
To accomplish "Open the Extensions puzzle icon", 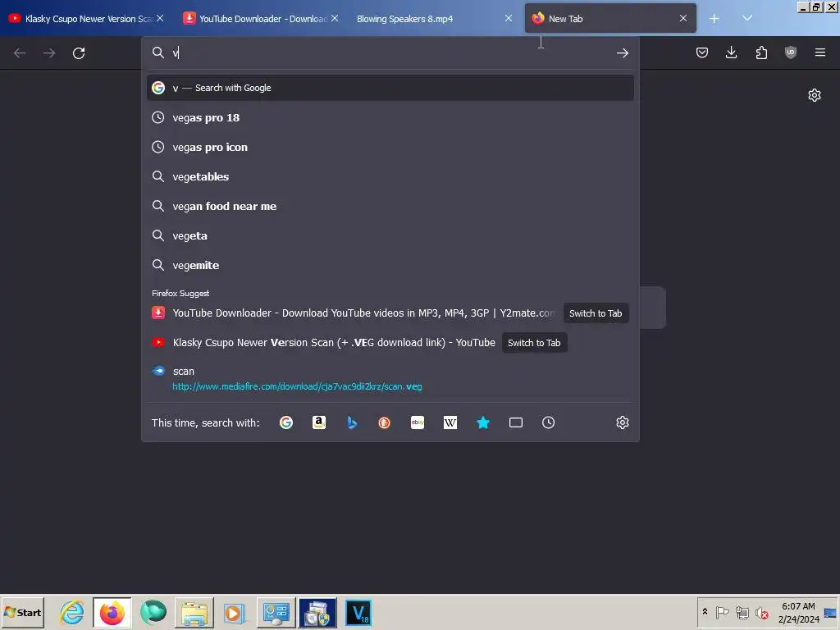I will [761, 52].
